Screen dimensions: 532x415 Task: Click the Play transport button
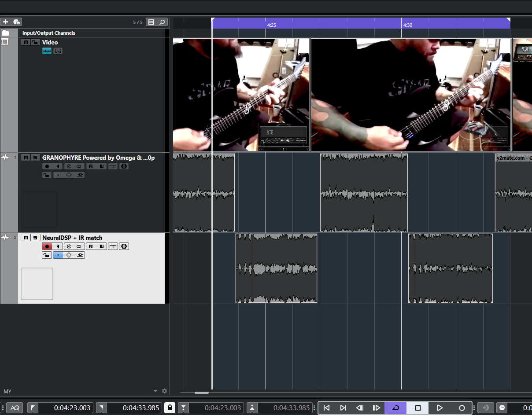coord(440,408)
